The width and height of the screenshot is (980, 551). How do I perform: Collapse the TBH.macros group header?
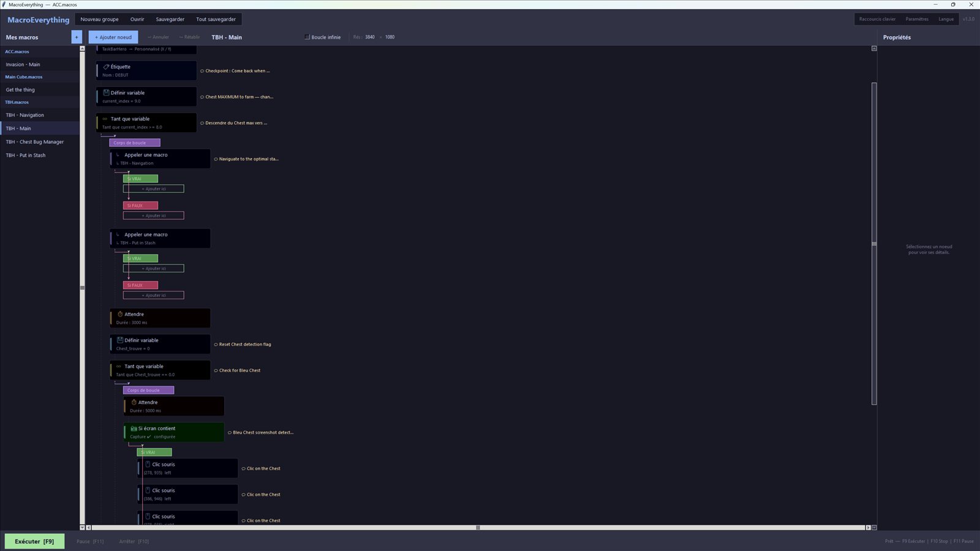click(x=40, y=102)
